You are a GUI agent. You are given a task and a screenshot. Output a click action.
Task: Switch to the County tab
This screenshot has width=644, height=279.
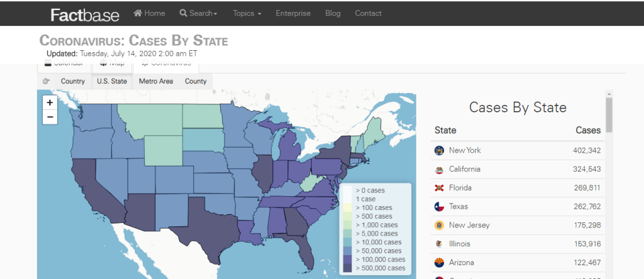pyautogui.click(x=196, y=81)
